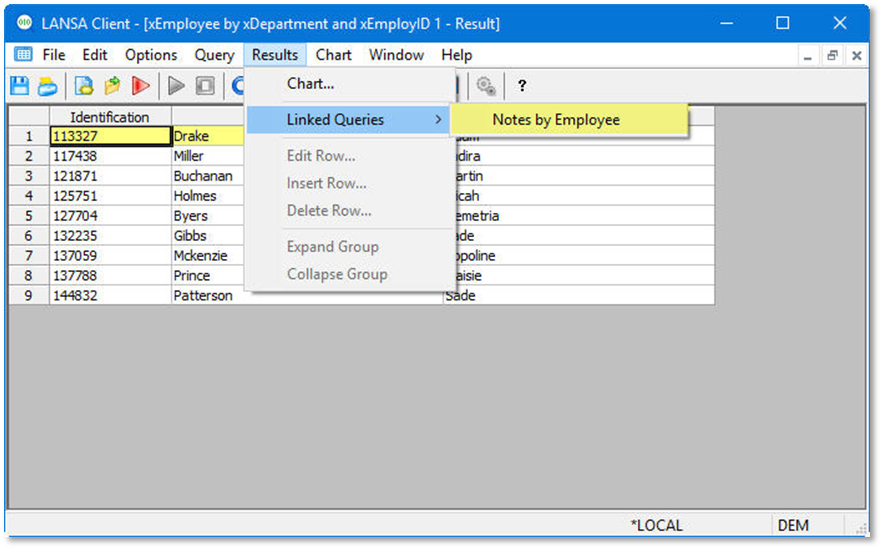Click the grayed Expand Group menu entry
Viewport: 882px width, 549px height.
tap(349, 247)
